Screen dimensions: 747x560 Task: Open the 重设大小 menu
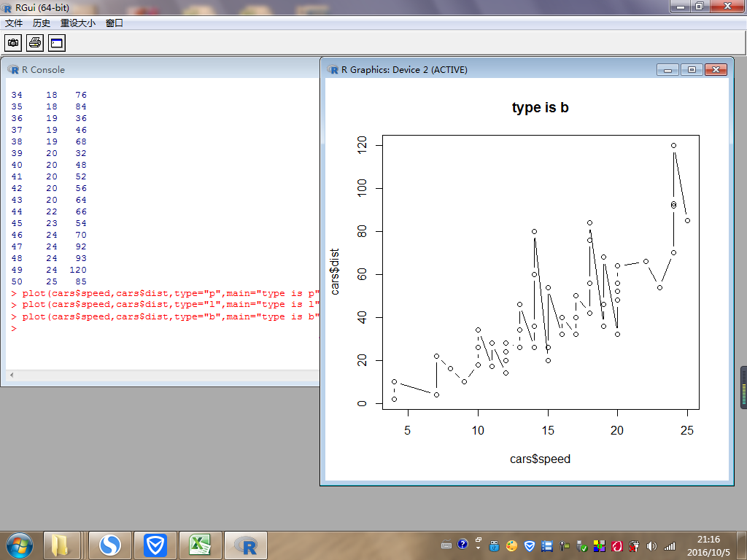77,23
